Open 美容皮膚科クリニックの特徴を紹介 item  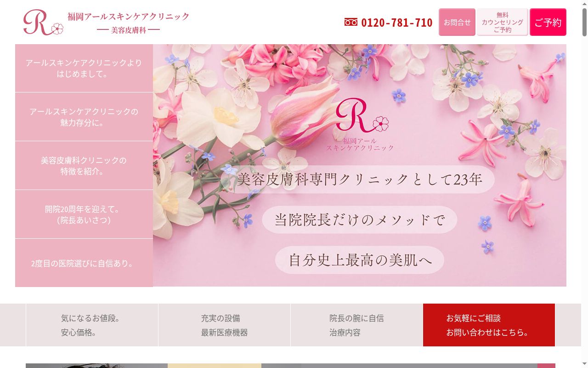click(84, 166)
